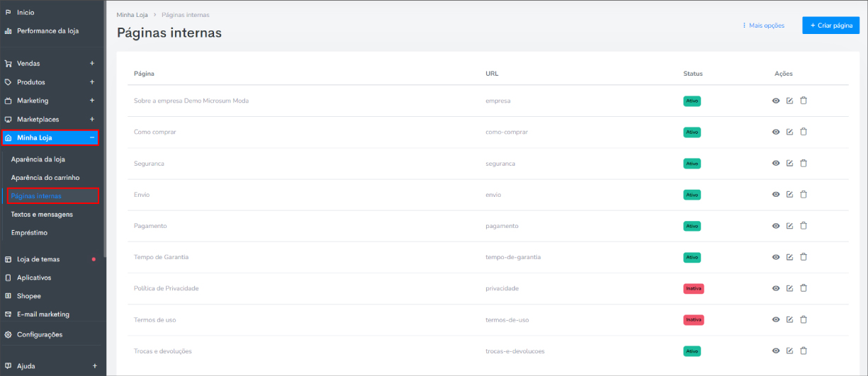The image size is (868, 376).
Task: Open Performance da loja
Action: point(47,30)
